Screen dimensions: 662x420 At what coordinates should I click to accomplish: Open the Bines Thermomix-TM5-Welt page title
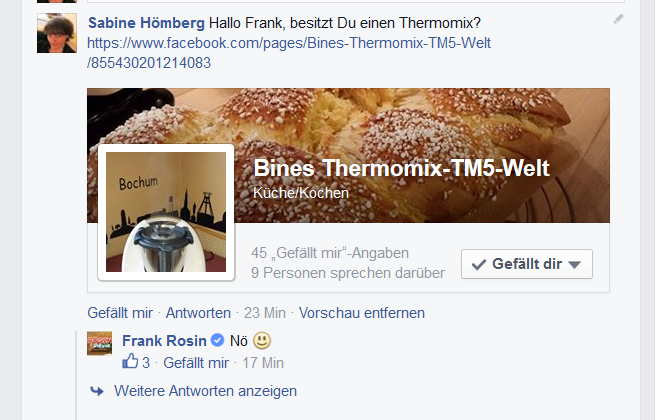tap(401, 168)
